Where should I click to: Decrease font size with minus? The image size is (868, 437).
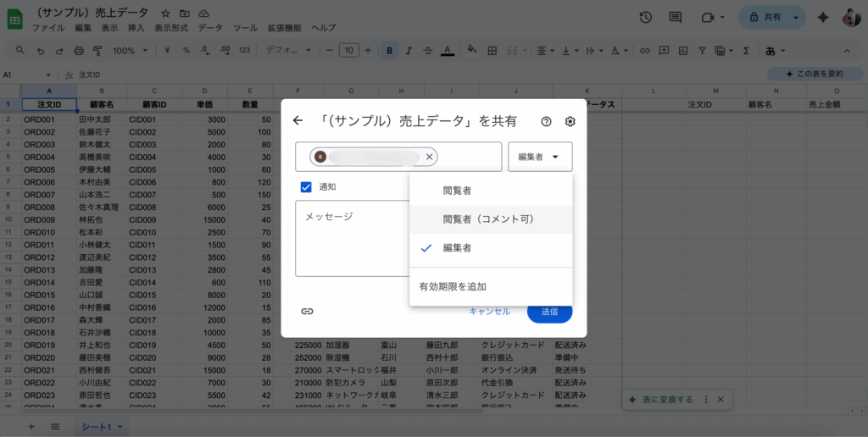click(x=330, y=50)
